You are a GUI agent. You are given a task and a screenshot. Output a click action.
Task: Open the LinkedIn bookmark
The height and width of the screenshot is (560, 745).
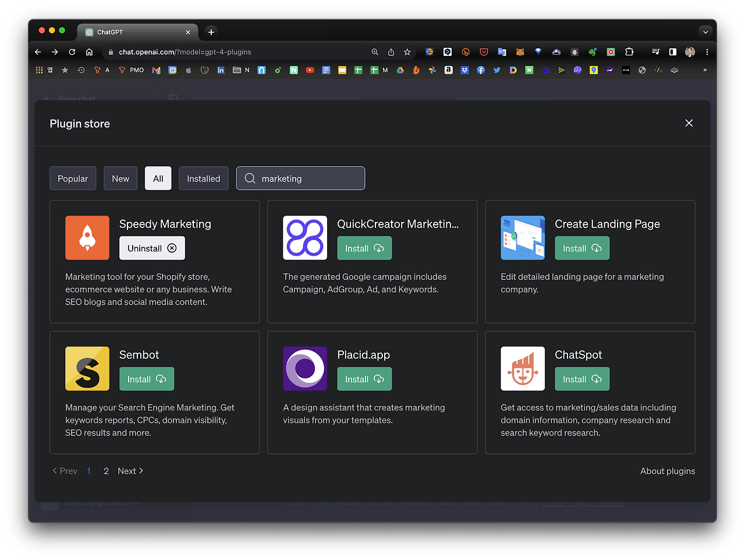pos(221,70)
